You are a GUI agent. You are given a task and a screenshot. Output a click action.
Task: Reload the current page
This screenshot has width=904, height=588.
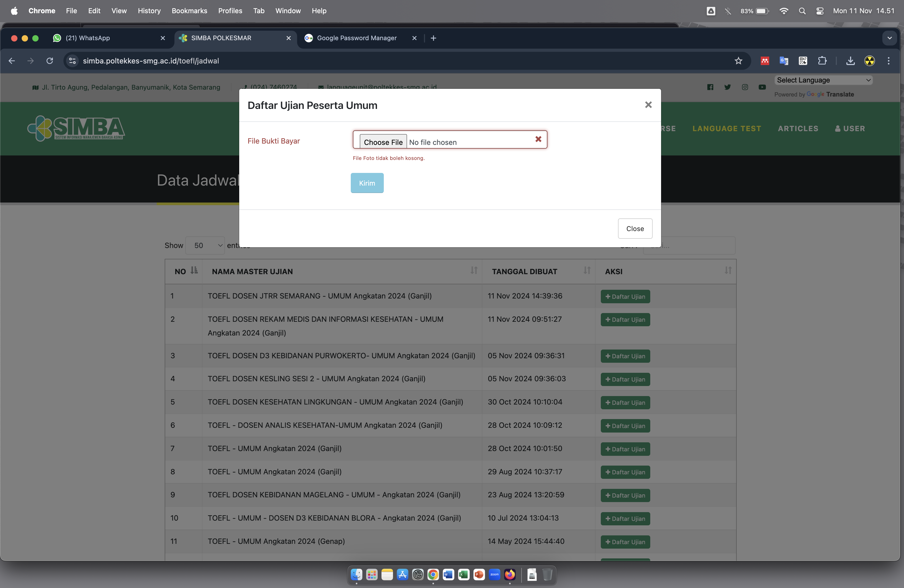(x=50, y=61)
